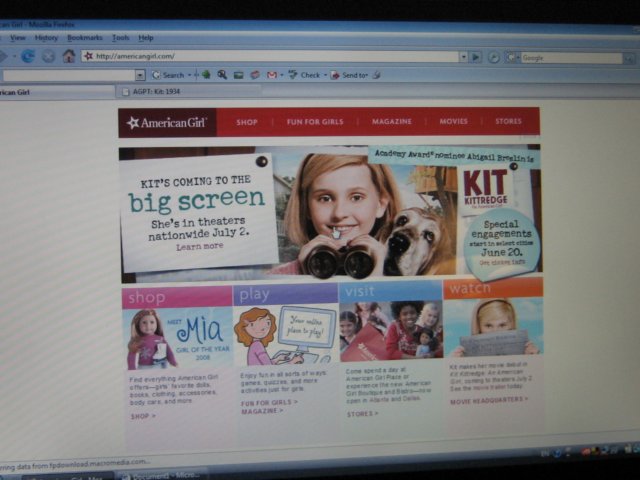
Task: Open the Help menu
Action: (146, 38)
